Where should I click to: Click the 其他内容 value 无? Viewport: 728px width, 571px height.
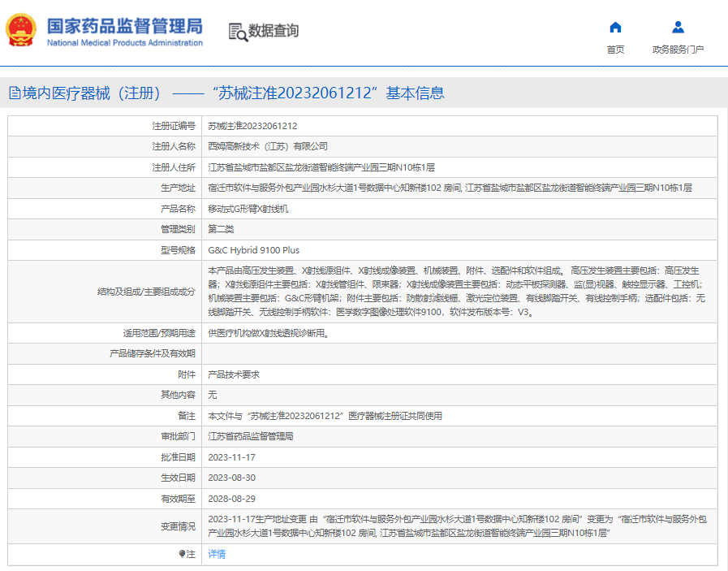pyautogui.click(x=213, y=395)
